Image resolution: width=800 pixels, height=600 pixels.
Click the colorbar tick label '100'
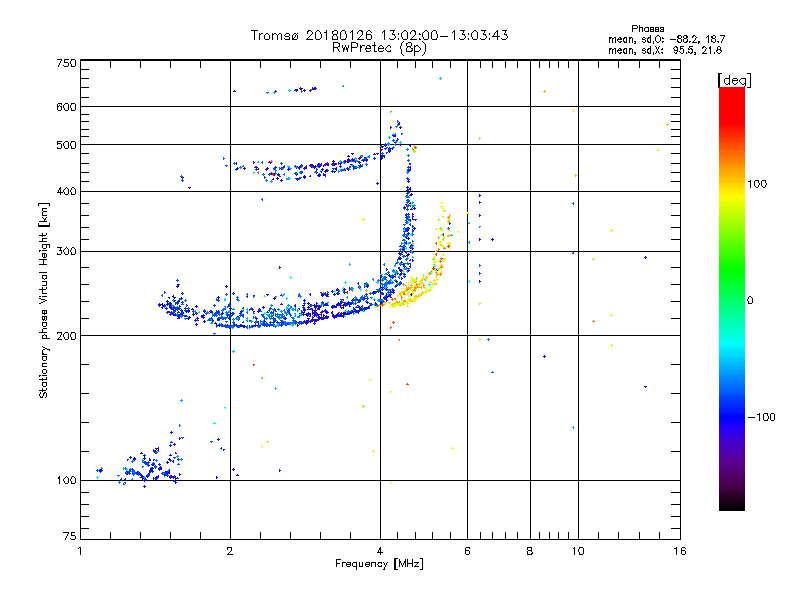(x=757, y=184)
